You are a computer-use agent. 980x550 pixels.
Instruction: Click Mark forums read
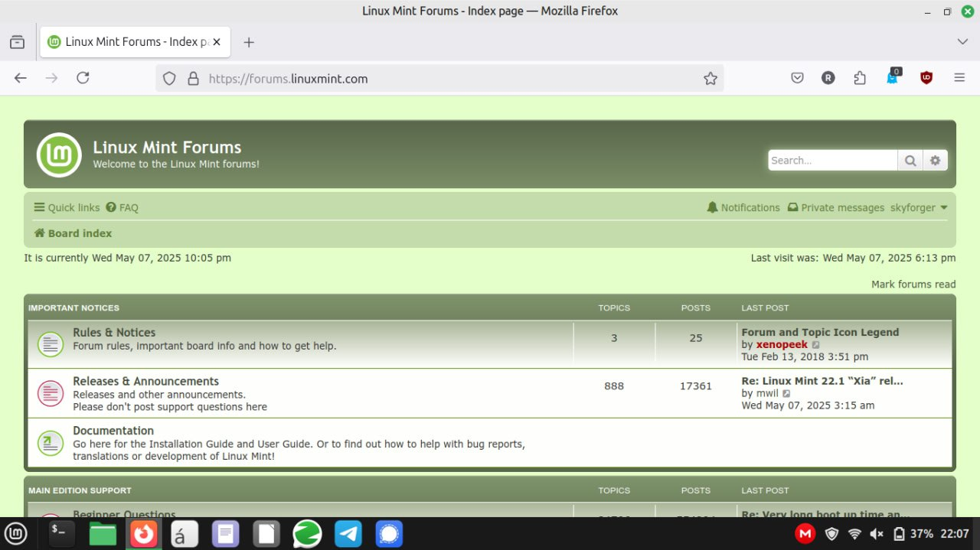[913, 284]
